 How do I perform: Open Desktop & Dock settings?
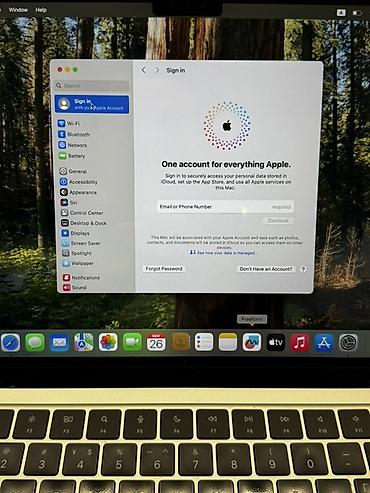coord(84,223)
